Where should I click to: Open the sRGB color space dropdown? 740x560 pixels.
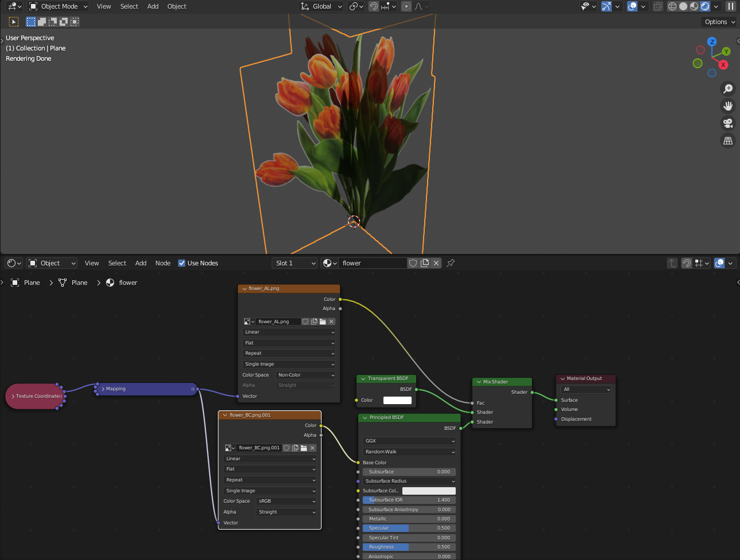[x=287, y=501]
